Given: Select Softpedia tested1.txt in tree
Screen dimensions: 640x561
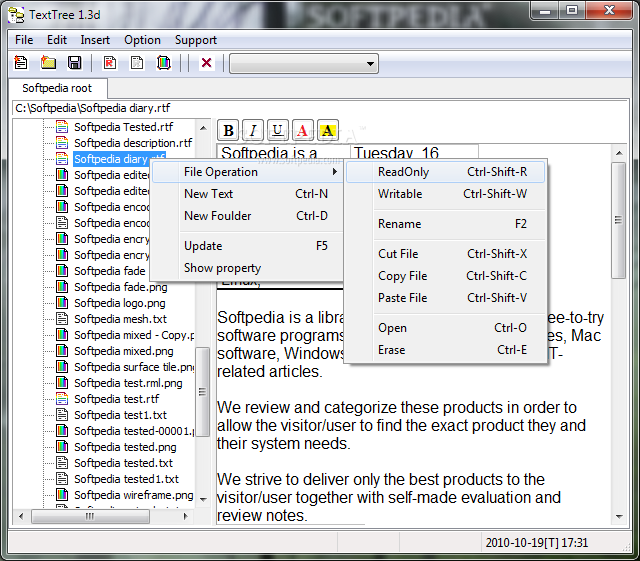Looking at the screenshot, I should (x=127, y=479).
